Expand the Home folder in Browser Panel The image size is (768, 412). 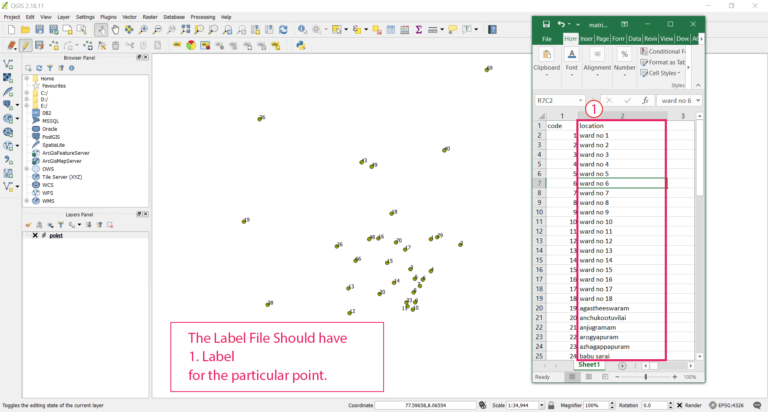coord(27,78)
